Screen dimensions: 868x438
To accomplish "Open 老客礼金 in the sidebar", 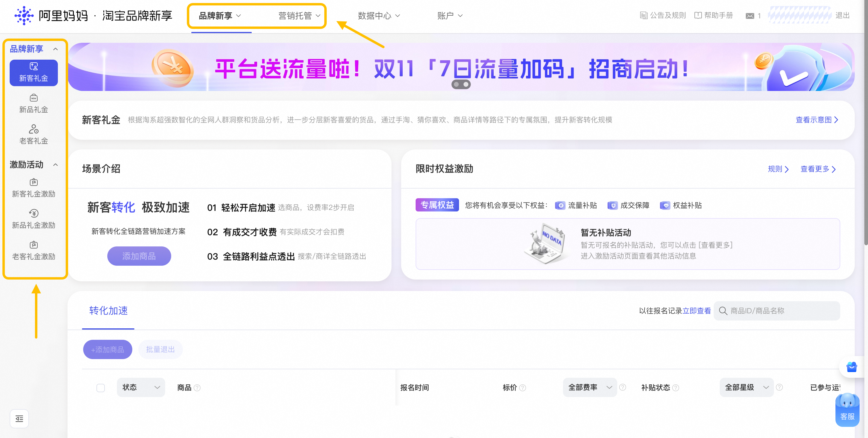I will tap(34, 135).
